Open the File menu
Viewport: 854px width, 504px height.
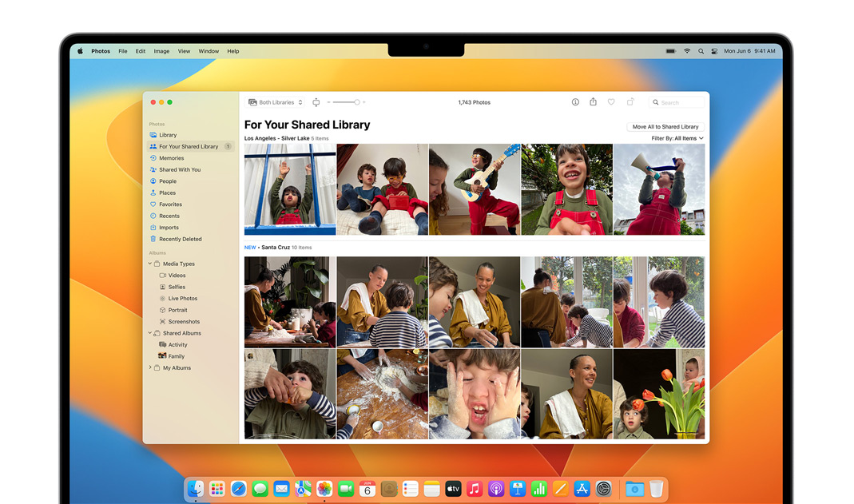123,51
